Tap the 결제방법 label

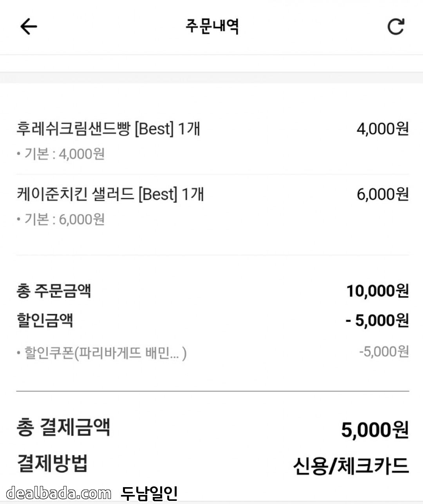click(52, 464)
